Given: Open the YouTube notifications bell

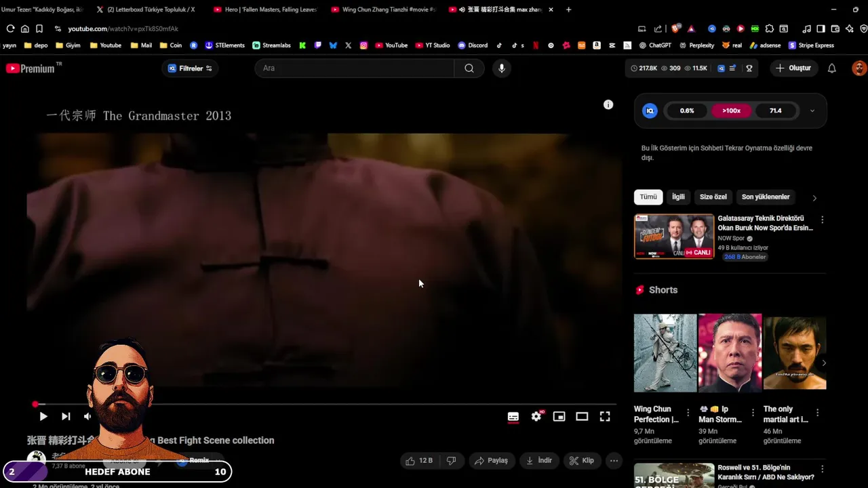Looking at the screenshot, I should 832,68.
